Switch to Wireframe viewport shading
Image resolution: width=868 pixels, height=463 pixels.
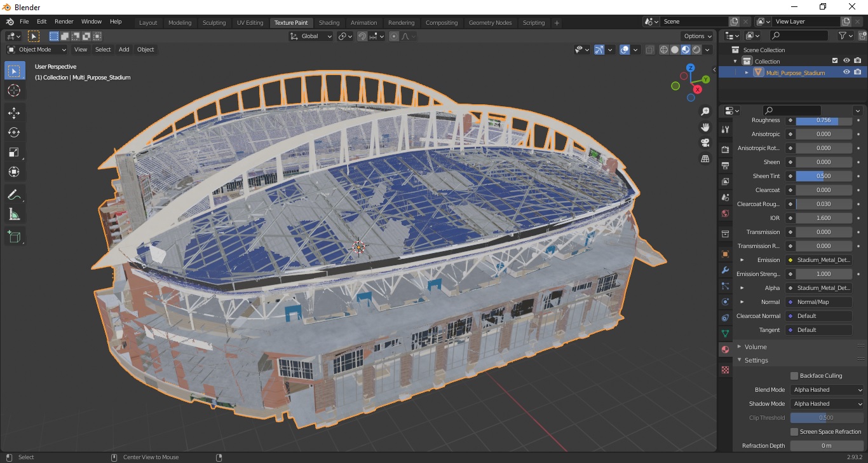(x=664, y=50)
